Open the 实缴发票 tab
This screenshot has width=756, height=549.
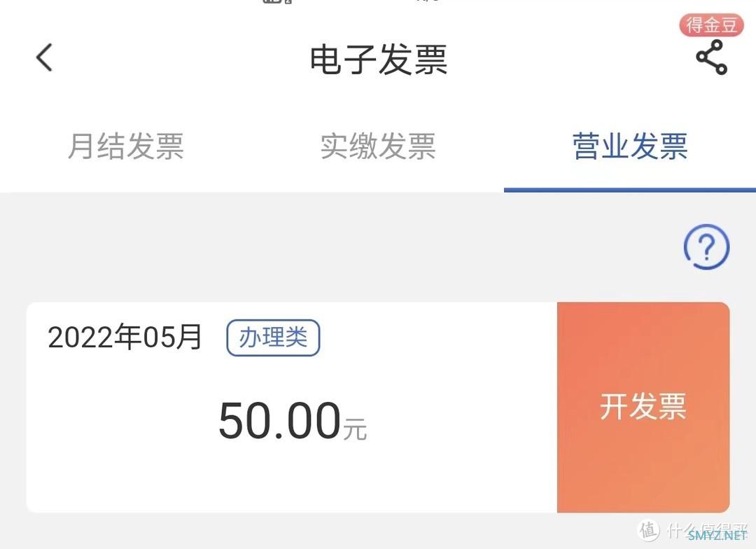(x=378, y=146)
